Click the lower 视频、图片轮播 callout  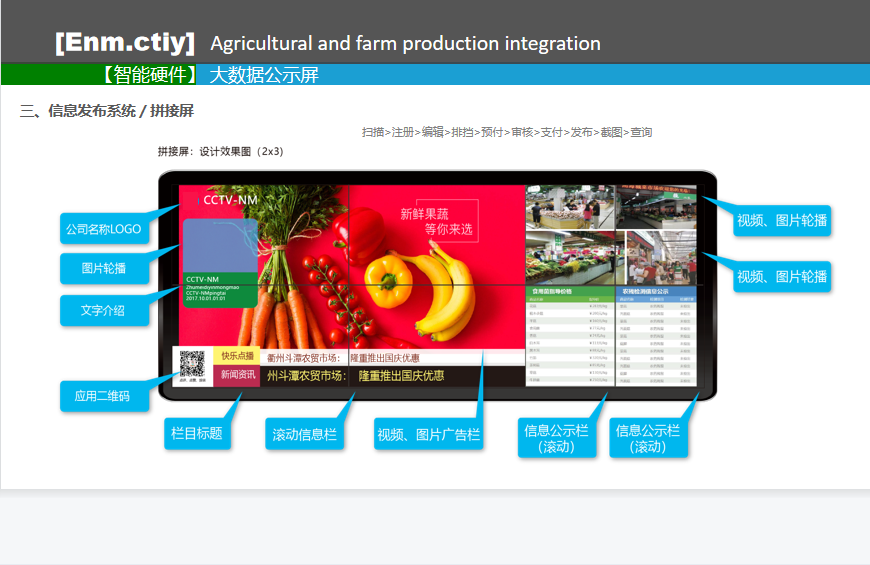(781, 276)
